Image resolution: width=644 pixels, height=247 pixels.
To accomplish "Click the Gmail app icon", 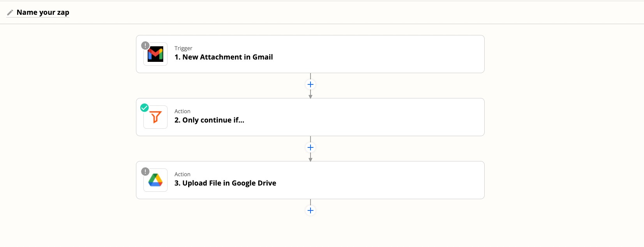I will coord(155,54).
